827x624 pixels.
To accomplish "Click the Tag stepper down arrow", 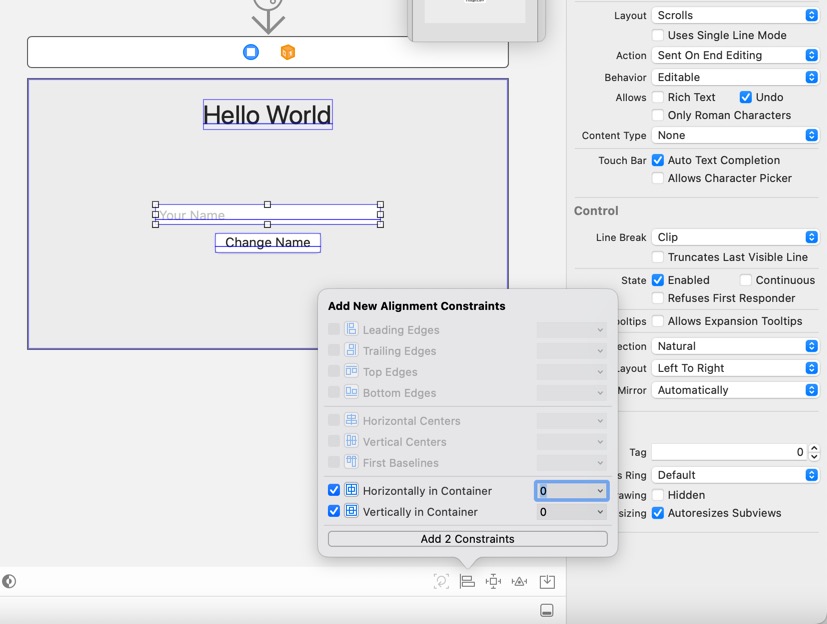I will point(814,456).
